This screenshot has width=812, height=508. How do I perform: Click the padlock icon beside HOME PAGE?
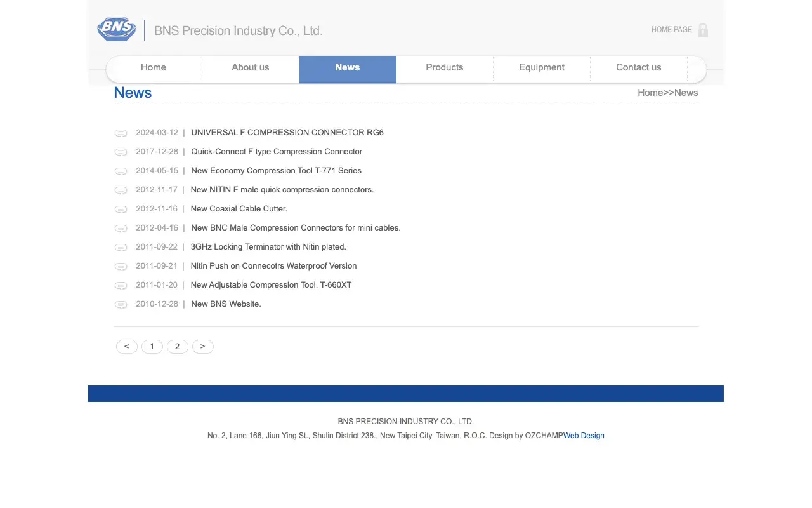point(703,30)
